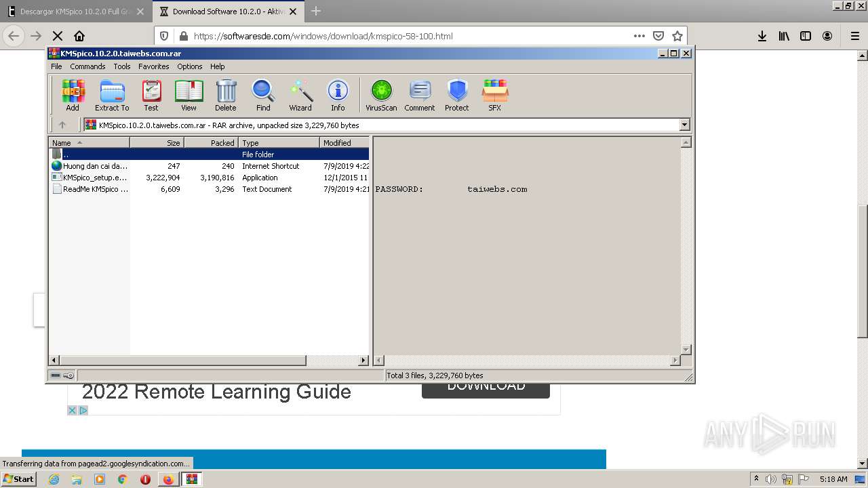Viewport: 868px width, 488px height.
Task: Click the Add toolbar icon in WinRAR
Action: tap(73, 95)
